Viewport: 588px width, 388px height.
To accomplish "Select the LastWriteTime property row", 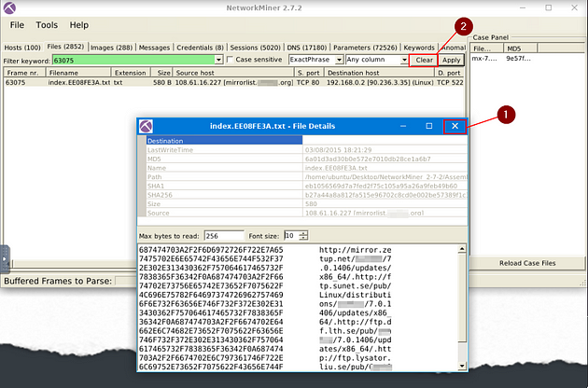I will (x=306, y=149).
